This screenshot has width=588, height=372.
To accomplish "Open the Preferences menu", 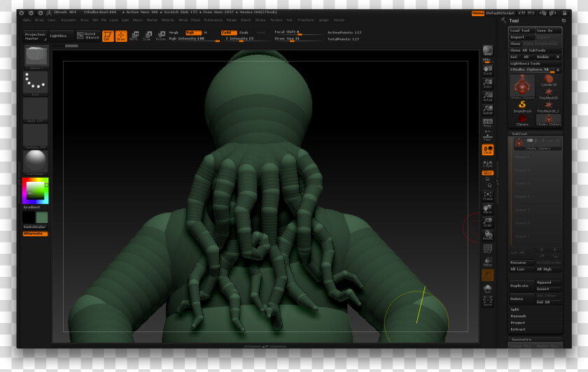I will click(x=213, y=20).
